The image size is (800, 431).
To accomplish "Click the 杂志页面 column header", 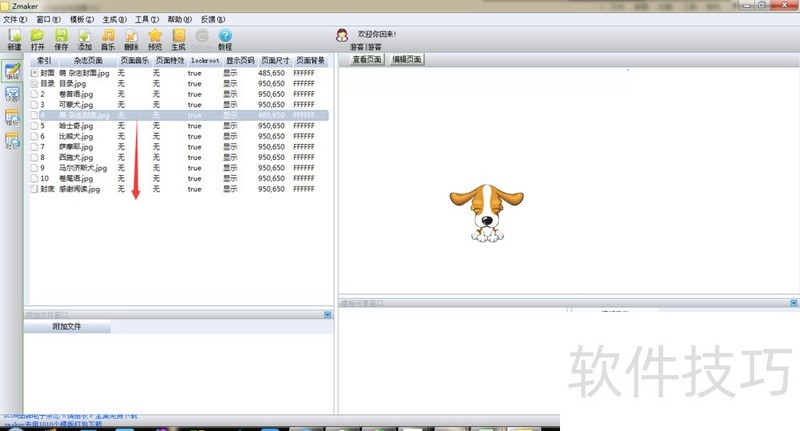I will 88,61.
